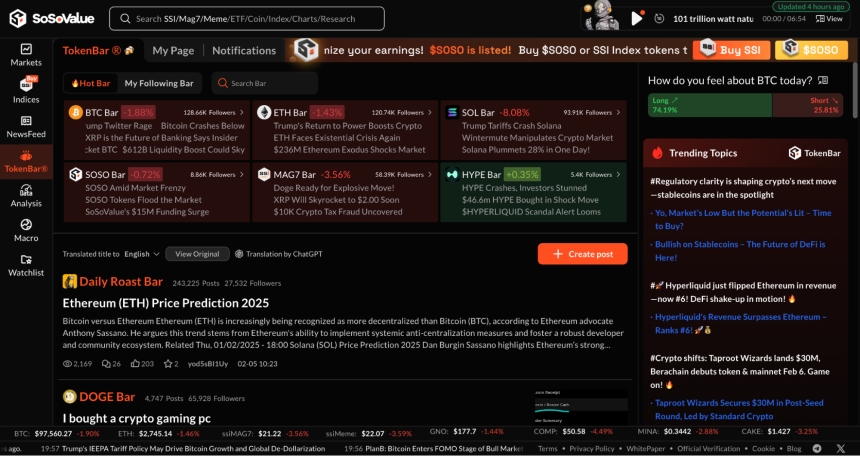This screenshot has height=456, width=860.
Task: Like the post with 203 likes
Action: (x=135, y=364)
